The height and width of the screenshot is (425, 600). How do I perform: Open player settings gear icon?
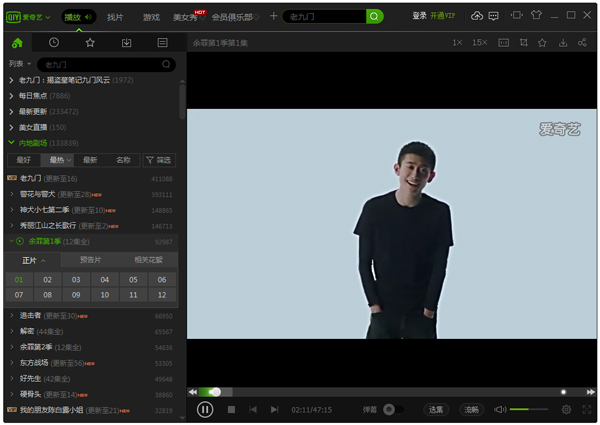[566, 410]
